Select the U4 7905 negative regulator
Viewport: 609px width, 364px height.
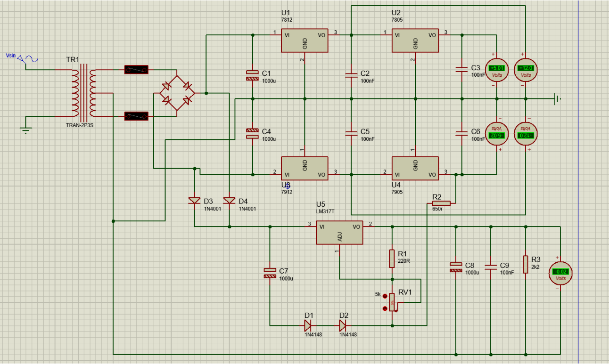click(x=415, y=169)
